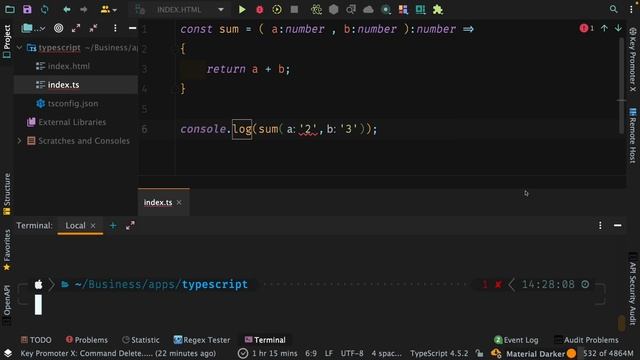Collapse the typescript project root folder
The height and width of the screenshot is (360, 640).
[19, 48]
